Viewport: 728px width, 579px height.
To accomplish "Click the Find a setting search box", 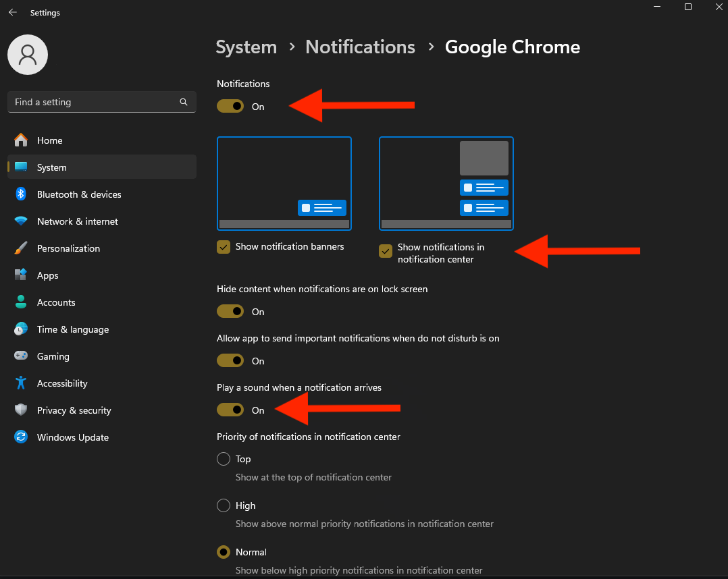I will 102,102.
